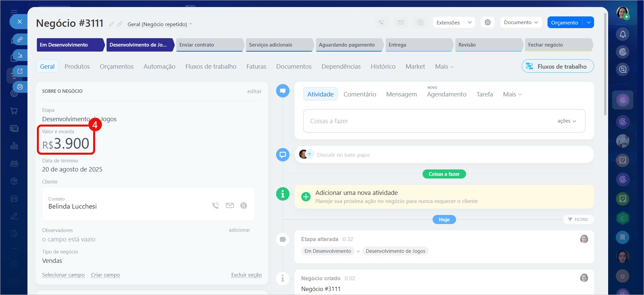644x295 pixels.
Task: Select the Comentário tab
Action: [360, 94]
